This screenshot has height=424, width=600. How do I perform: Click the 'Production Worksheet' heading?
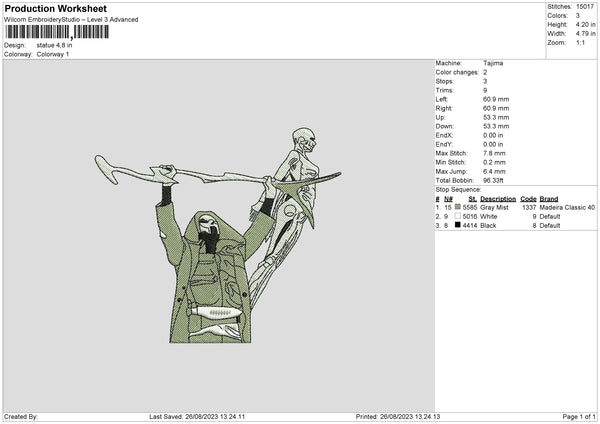coord(55,9)
